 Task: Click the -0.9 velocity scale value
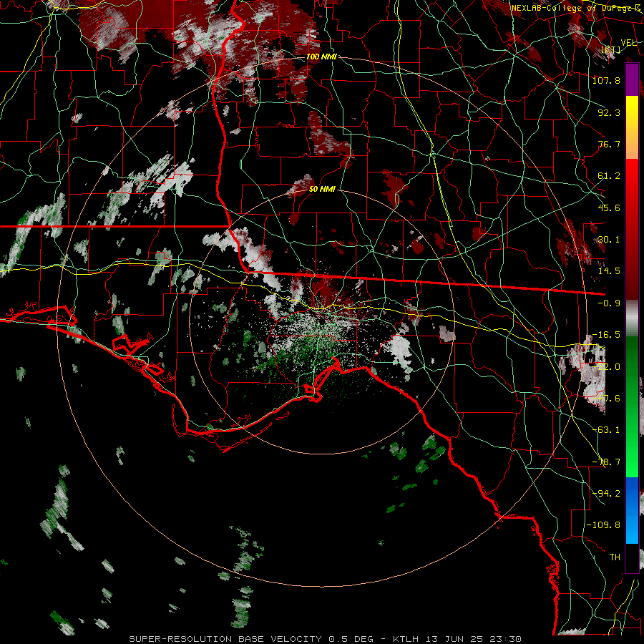(x=609, y=303)
